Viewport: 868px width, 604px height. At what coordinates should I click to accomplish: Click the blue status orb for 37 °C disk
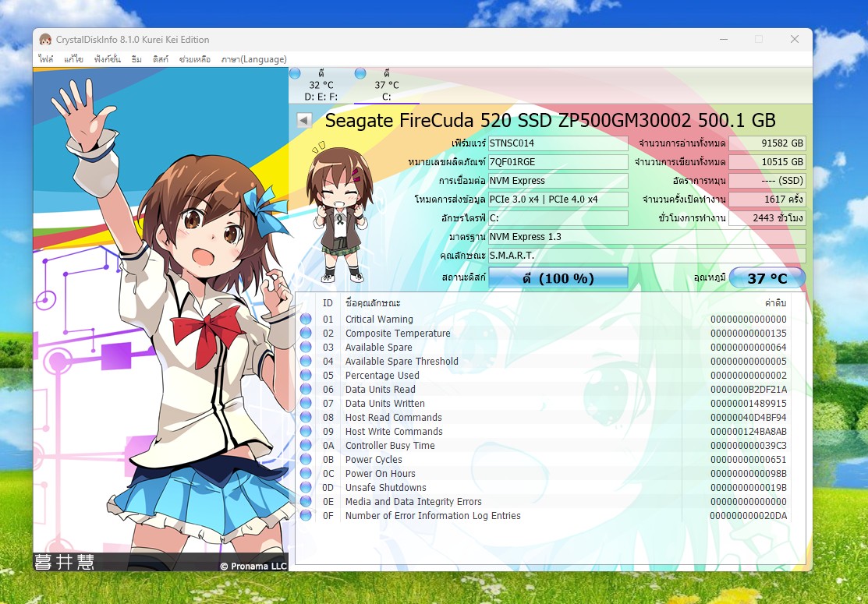[x=360, y=73]
